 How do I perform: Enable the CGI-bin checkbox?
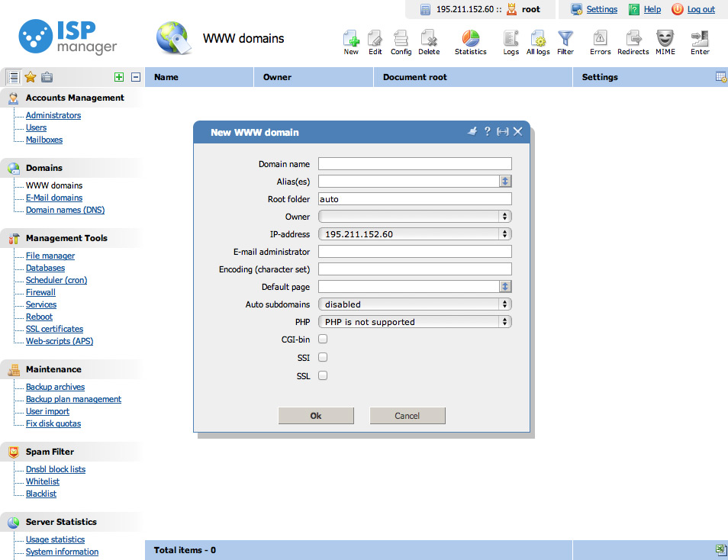pos(323,339)
